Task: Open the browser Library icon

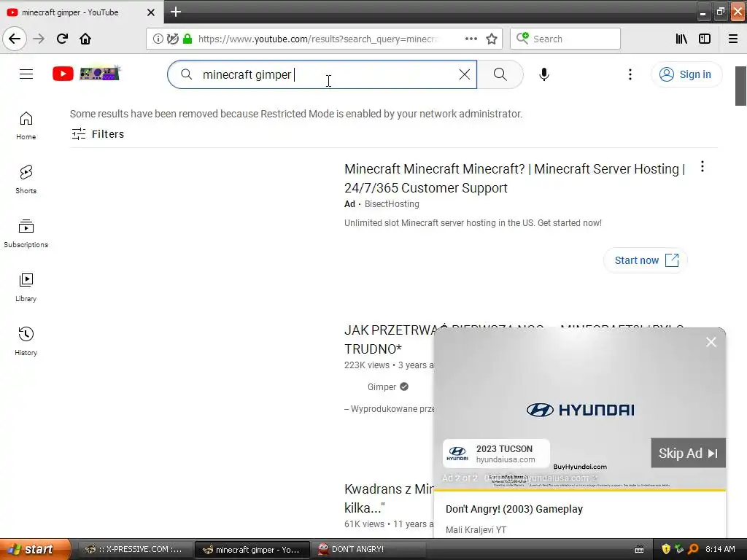Action: [x=681, y=39]
